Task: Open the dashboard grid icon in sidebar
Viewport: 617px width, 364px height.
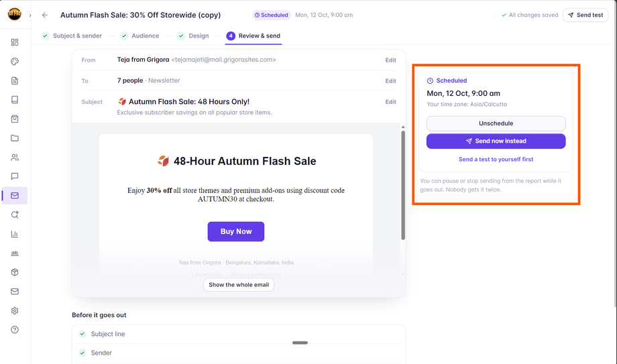Action: pyautogui.click(x=15, y=42)
